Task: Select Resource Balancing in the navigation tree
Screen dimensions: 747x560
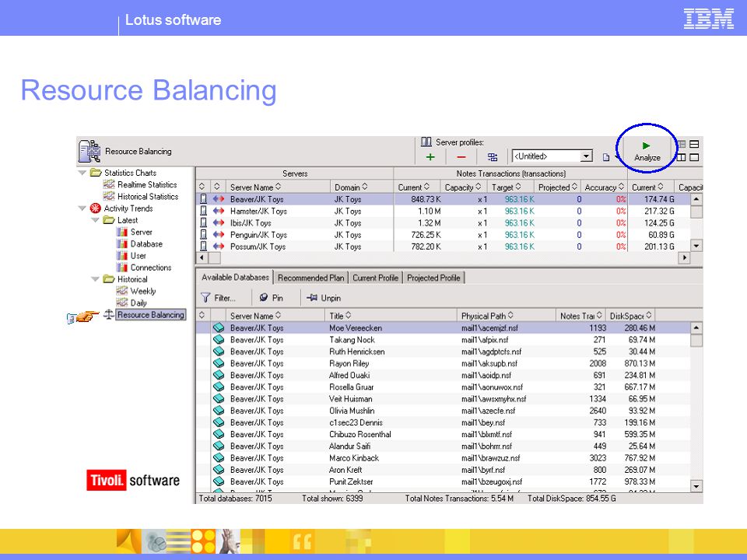Action: point(150,315)
